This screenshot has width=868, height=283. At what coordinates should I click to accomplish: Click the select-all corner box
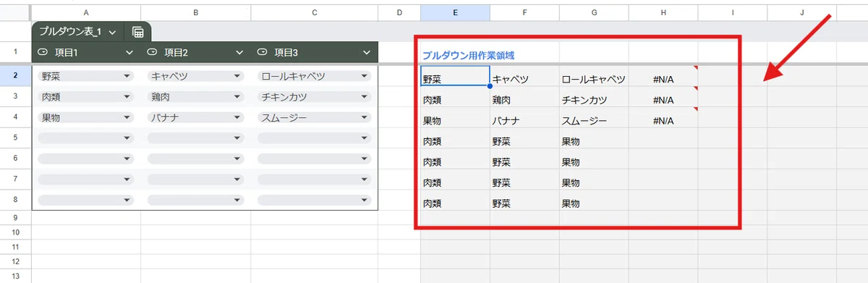[16, 13]
